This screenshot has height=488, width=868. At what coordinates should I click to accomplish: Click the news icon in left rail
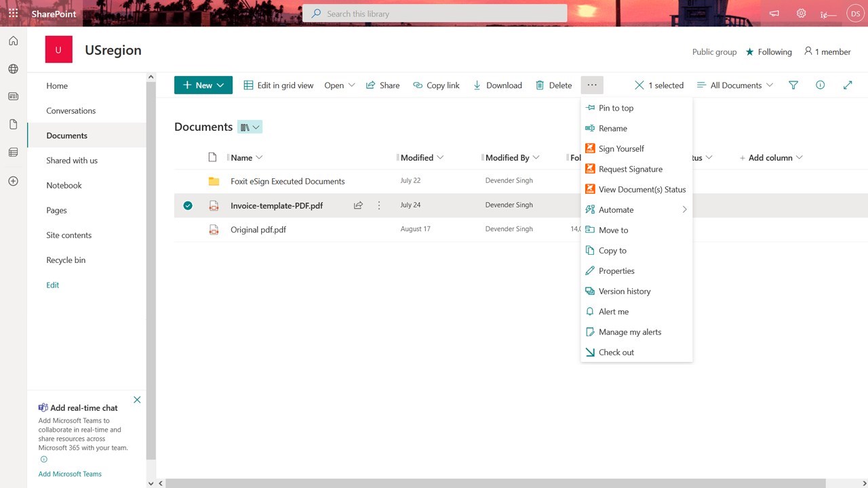click(x=13, y=97)
